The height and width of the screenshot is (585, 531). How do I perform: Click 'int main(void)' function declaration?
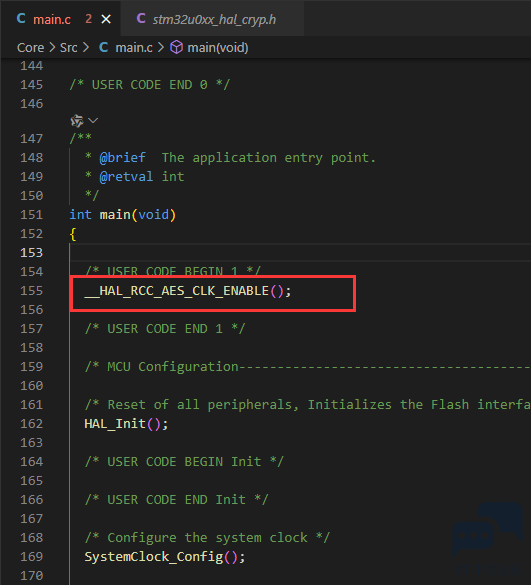(x=122, y=215)
